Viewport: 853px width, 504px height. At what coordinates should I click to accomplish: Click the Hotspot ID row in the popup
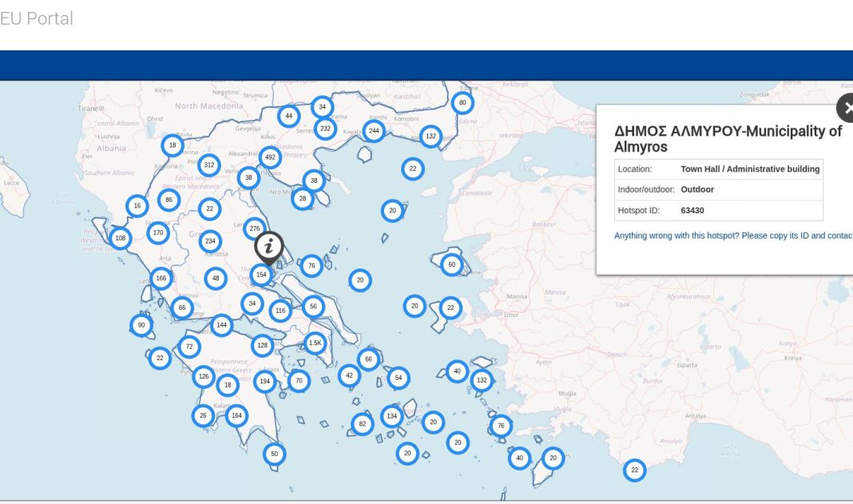719,210
